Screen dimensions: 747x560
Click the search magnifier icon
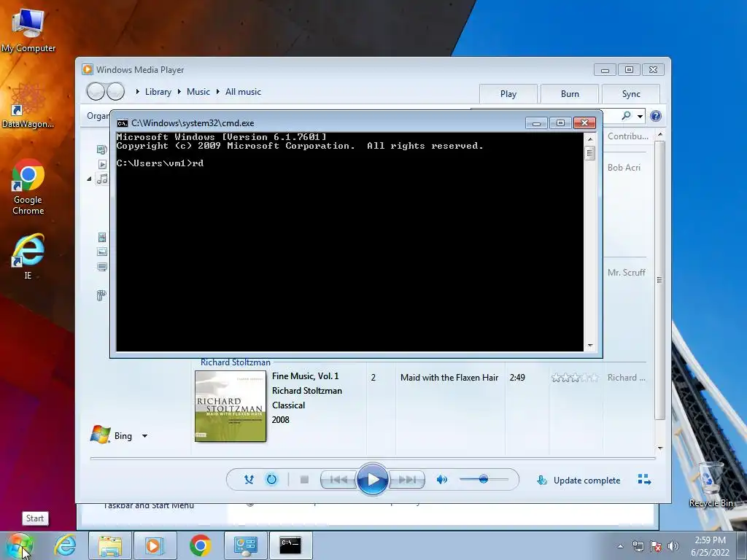click(626, 116)
